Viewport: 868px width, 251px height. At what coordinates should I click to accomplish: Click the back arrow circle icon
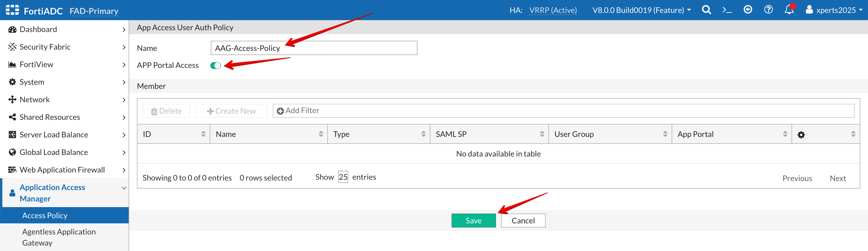(x=748, y=10)
